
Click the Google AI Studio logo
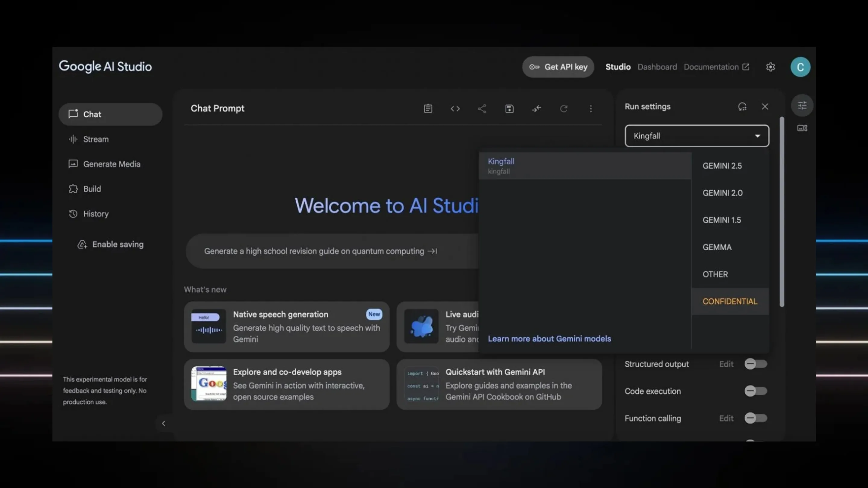[x=105, y=67]
